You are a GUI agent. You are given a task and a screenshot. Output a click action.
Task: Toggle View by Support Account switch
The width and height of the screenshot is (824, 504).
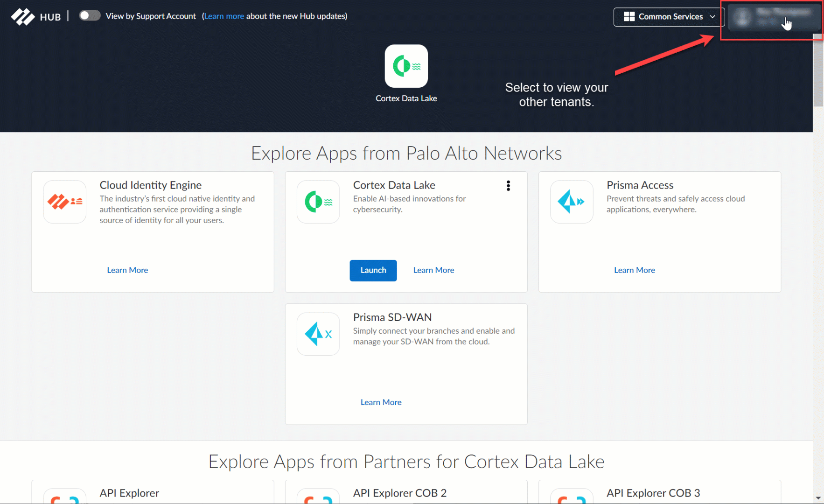(x=90, y=15)
